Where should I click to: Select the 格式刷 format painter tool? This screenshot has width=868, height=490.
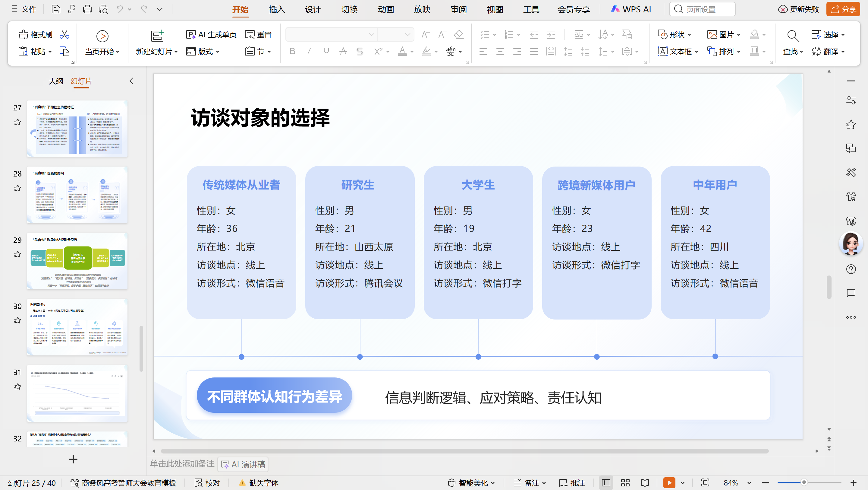click(34, 35)
